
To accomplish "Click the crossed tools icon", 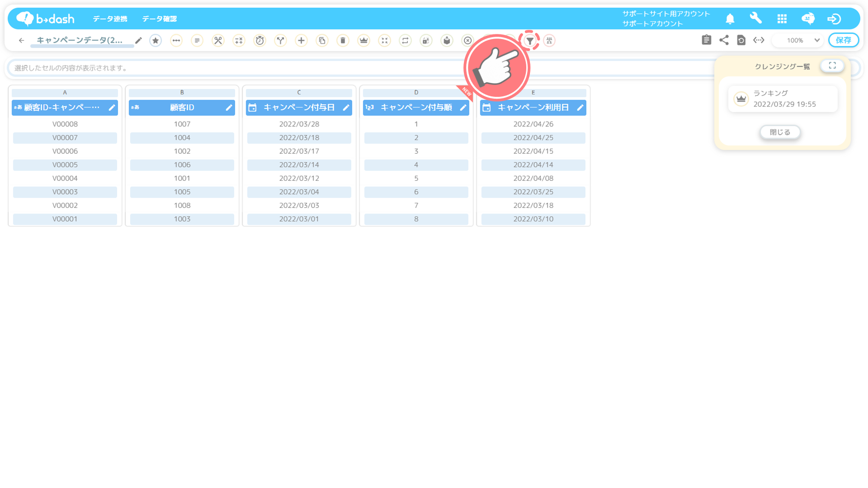I will pyautogui.click(x=218, y=40).
